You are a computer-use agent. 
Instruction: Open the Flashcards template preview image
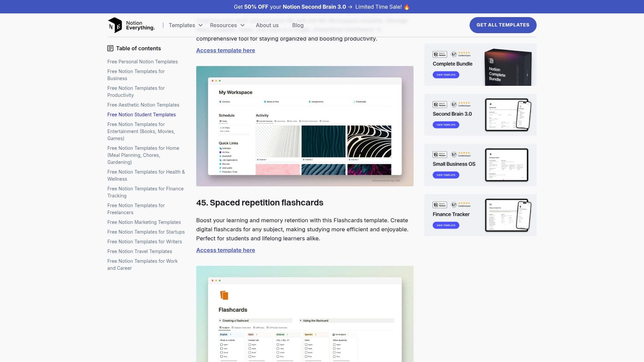tap(305, 314)
